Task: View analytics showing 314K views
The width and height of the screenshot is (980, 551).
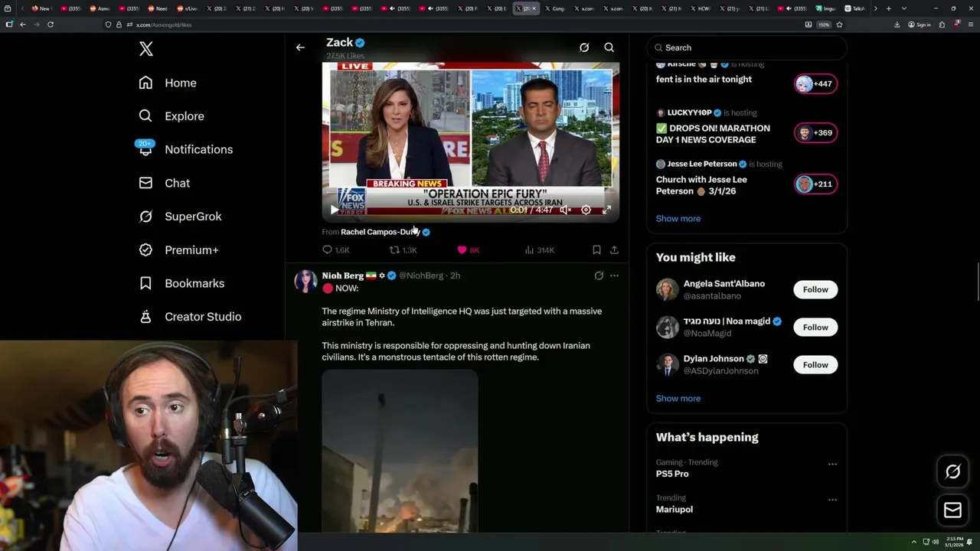Action: tap(539, 250)
